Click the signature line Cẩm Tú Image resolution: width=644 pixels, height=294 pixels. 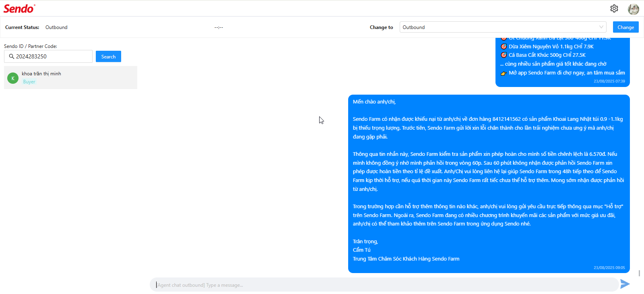coord(361,250)
